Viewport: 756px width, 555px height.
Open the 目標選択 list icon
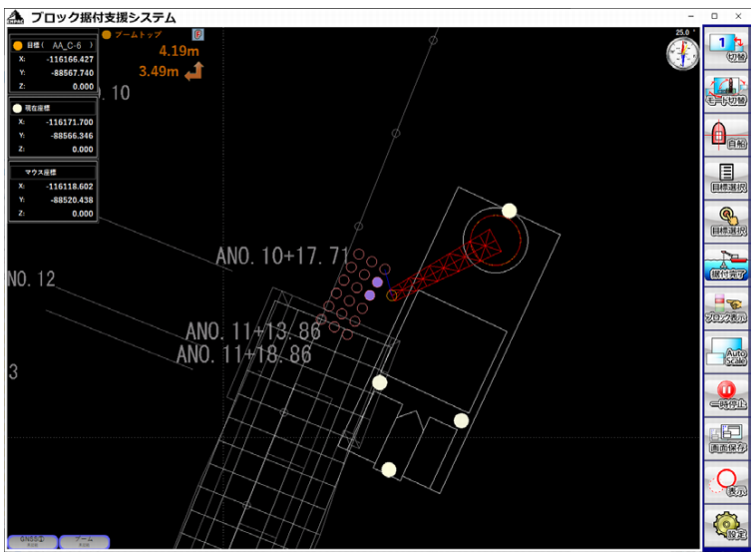pyautogui.click(x=727, y=178)
